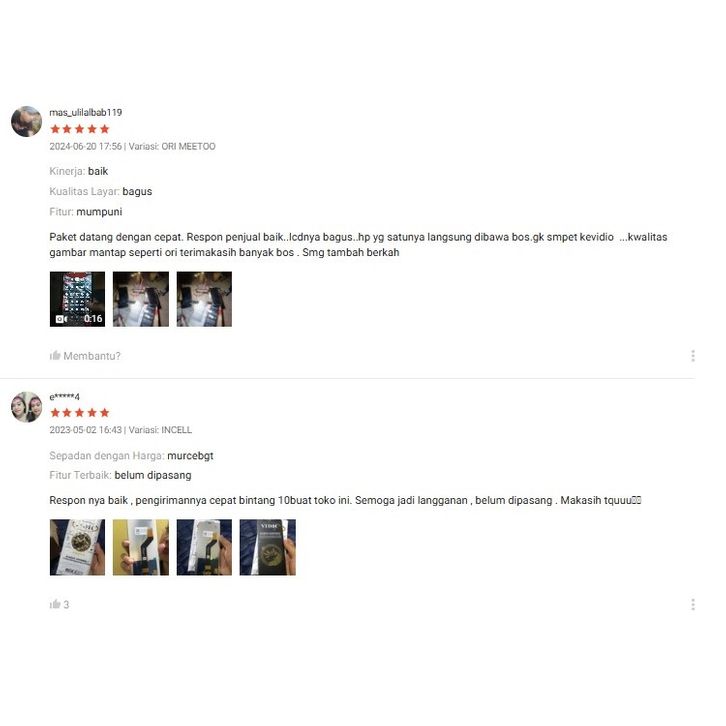Open the yellow-background LCD photo

[141, 547]
